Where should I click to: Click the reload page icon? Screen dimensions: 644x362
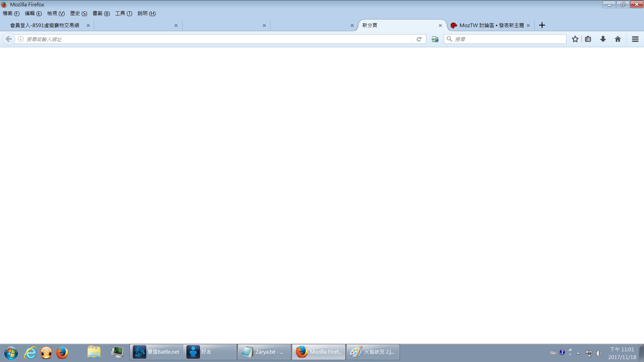tap(419, 39)
